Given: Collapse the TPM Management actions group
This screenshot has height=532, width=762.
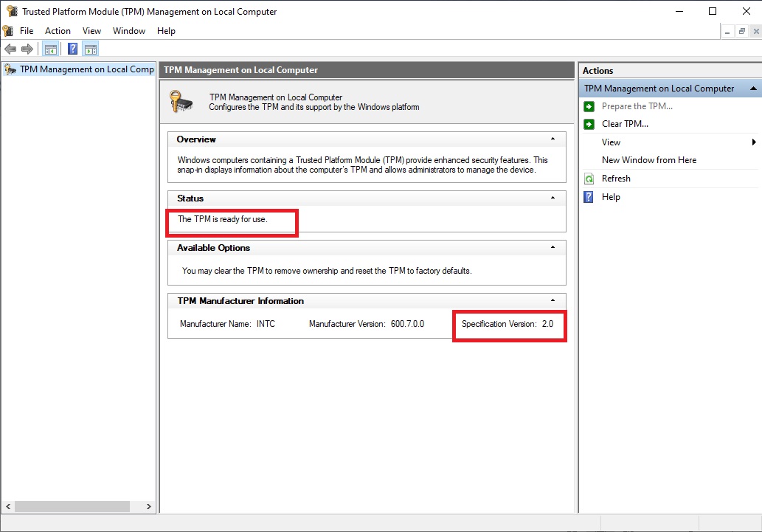Looking at the screenshot, I should click(754, 88).
